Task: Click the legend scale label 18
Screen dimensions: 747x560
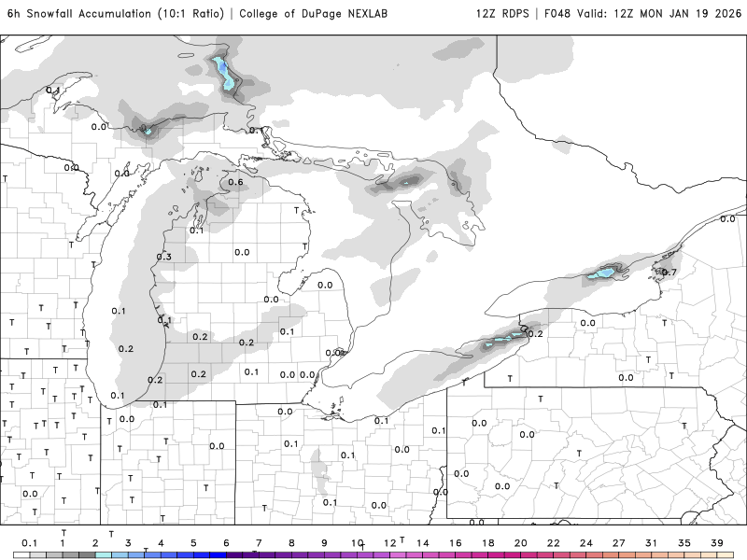Action: pyautogui.click(x=487, y=543)
